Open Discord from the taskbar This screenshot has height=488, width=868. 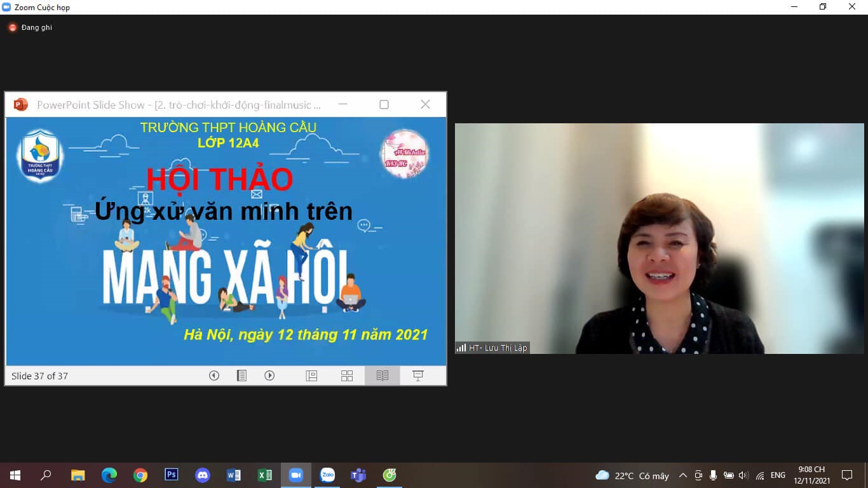tap(203, 475)
